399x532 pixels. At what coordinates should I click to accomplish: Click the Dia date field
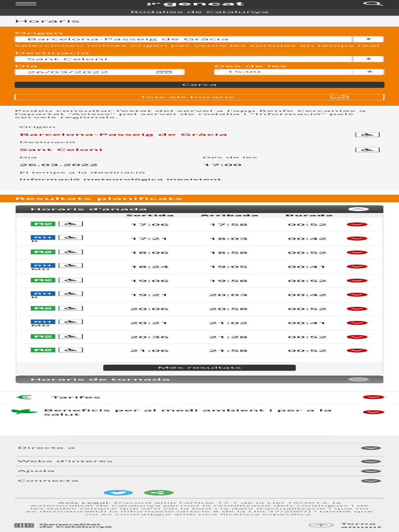click(x=99, y=72)
